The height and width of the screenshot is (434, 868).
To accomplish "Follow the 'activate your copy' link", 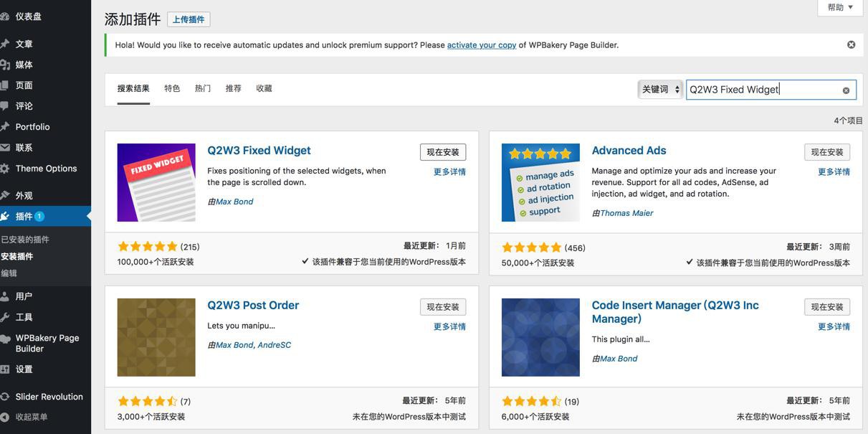I will (482, 44).
